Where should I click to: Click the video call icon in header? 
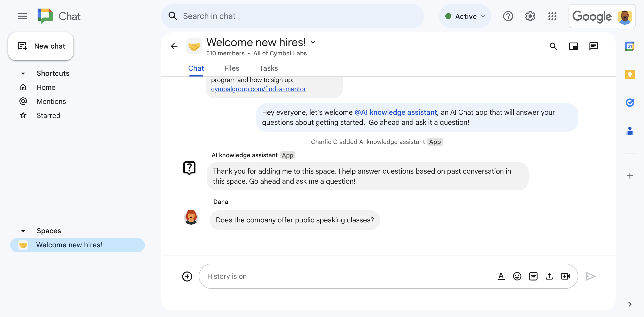point(574,46)
